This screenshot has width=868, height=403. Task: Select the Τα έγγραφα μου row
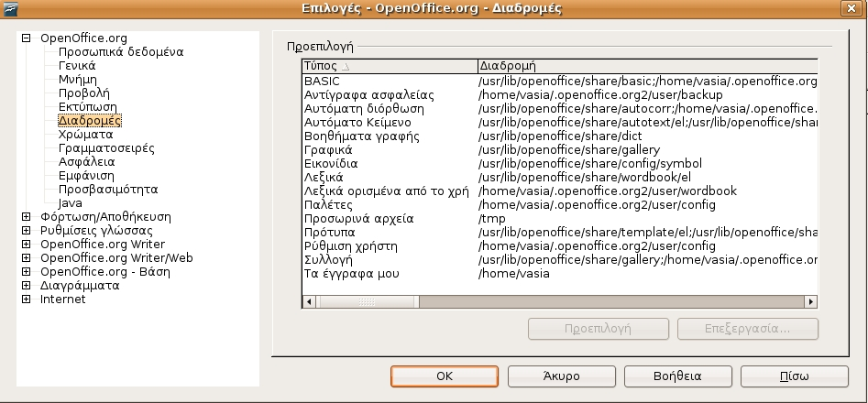pos(560,274)
